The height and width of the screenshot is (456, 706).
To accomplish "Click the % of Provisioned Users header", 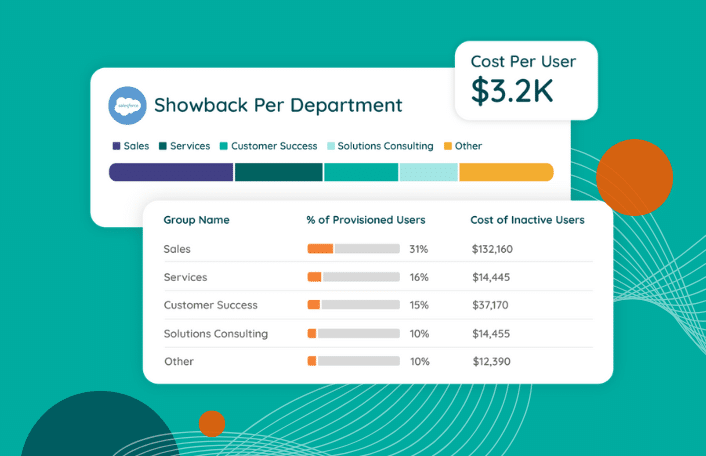I will [366, 220].
